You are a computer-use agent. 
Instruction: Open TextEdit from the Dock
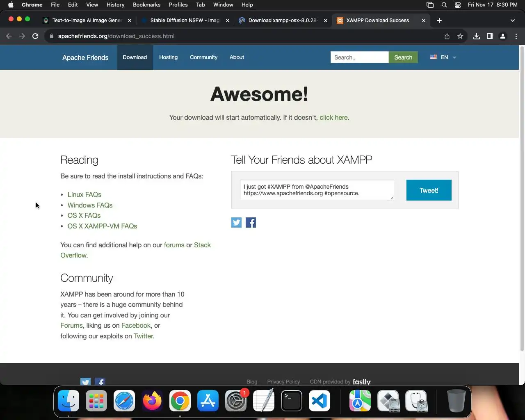(264, 401)
